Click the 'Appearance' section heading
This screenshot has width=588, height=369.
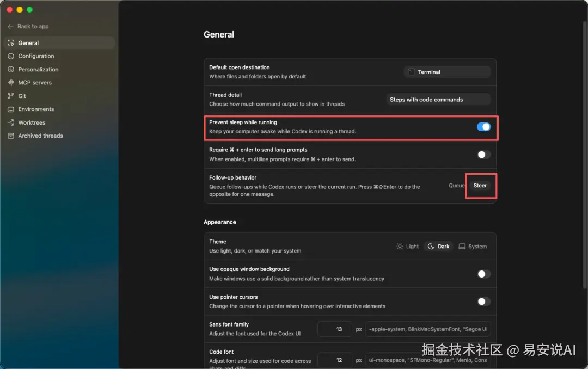click(220, 222)
